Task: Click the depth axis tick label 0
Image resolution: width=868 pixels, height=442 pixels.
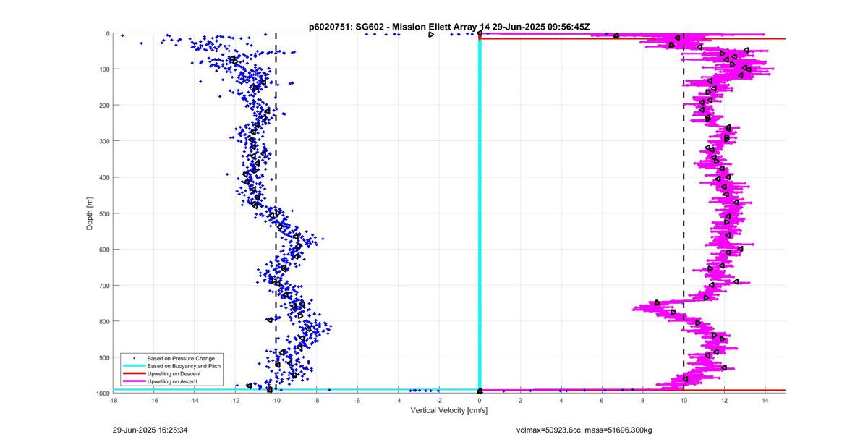Action: click(x=107, y=33)
